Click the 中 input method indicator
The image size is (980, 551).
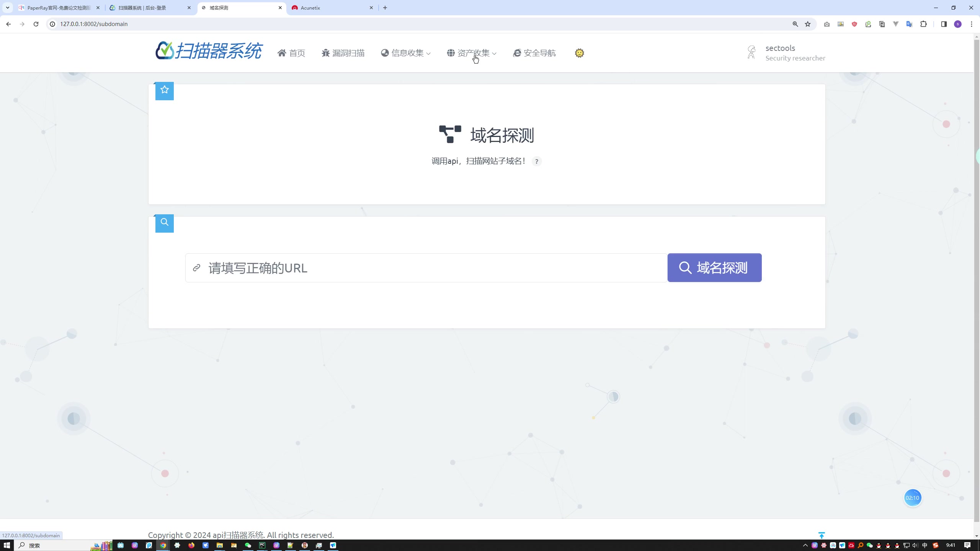(925, 545)
